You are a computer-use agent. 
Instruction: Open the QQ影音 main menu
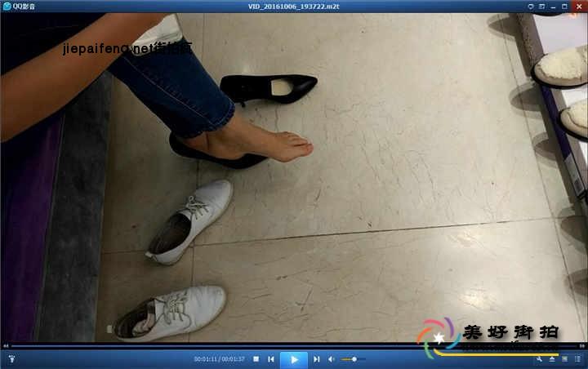16,6
